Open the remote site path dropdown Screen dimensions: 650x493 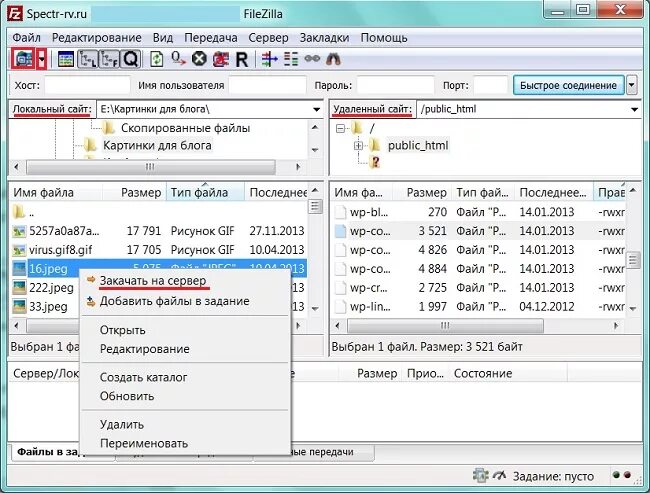click(634, 109)
